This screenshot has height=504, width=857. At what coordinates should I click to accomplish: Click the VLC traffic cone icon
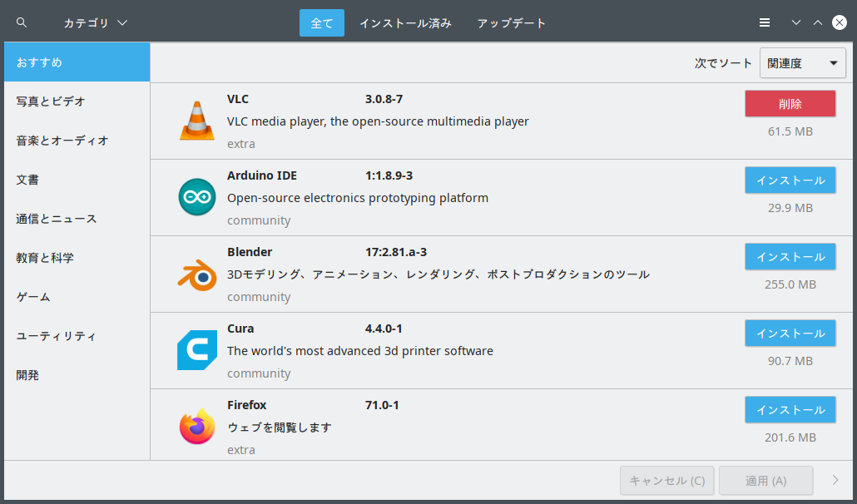(196, 121)
